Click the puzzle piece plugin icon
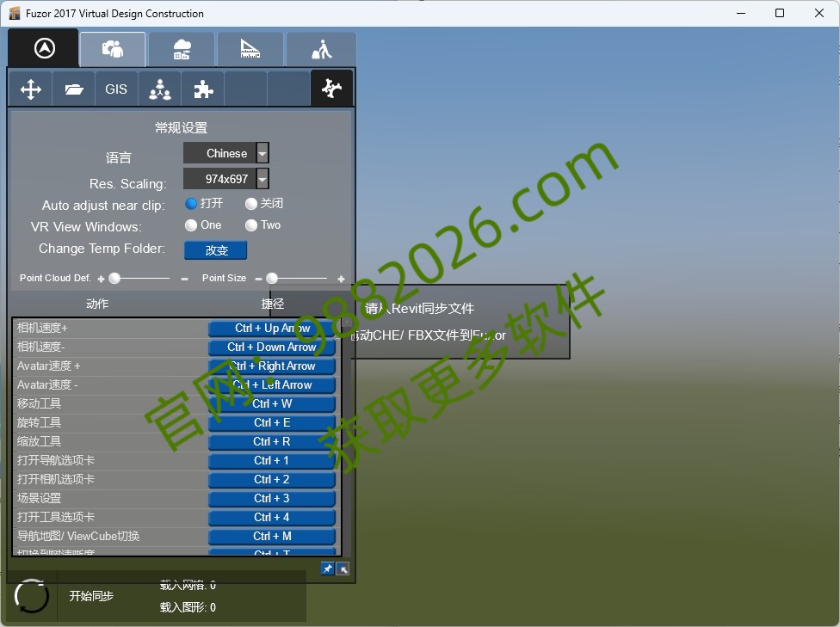This screenshot has width=840, height=627. pyautogui.click(x=202, y=89)
